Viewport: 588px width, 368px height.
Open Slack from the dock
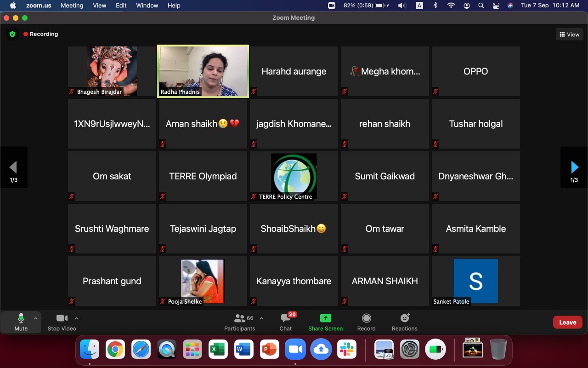click(347, 350)
